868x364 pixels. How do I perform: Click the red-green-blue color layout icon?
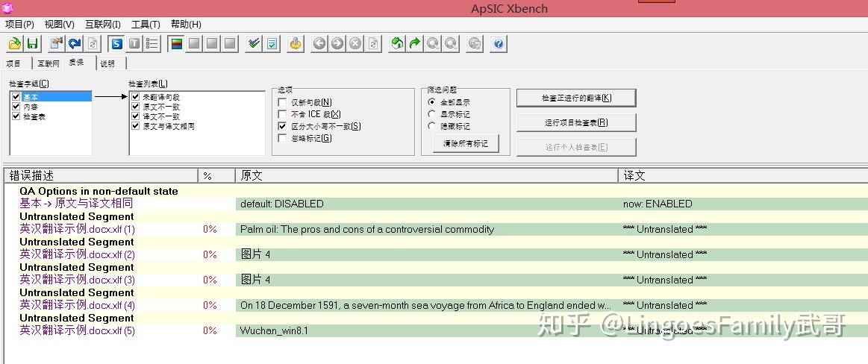177,44
